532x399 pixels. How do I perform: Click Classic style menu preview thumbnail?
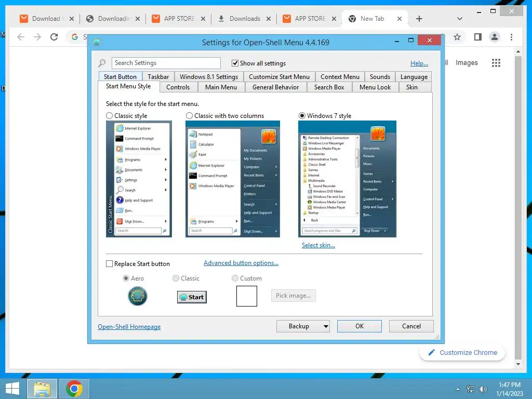pyautogui.click(x=139, y=179)
